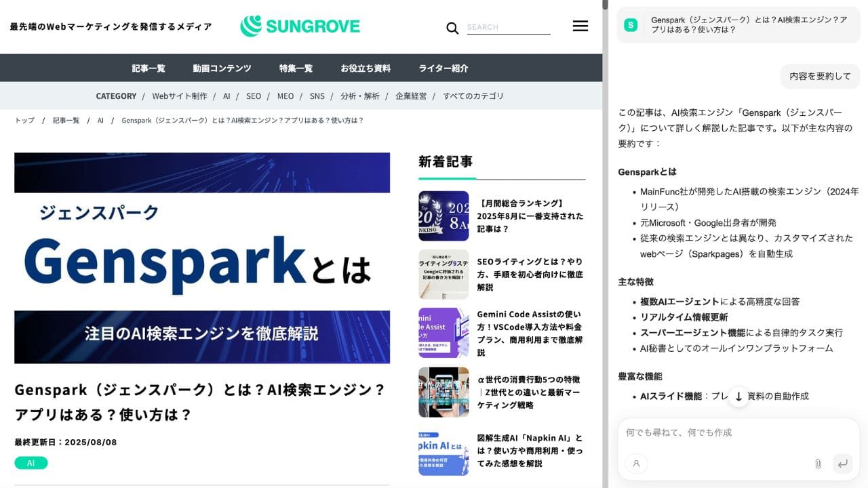This screenshot has height=488, width=868.
Task: Open α世代の消費行動 article thumbnail
Action: [x=443, y=392]
